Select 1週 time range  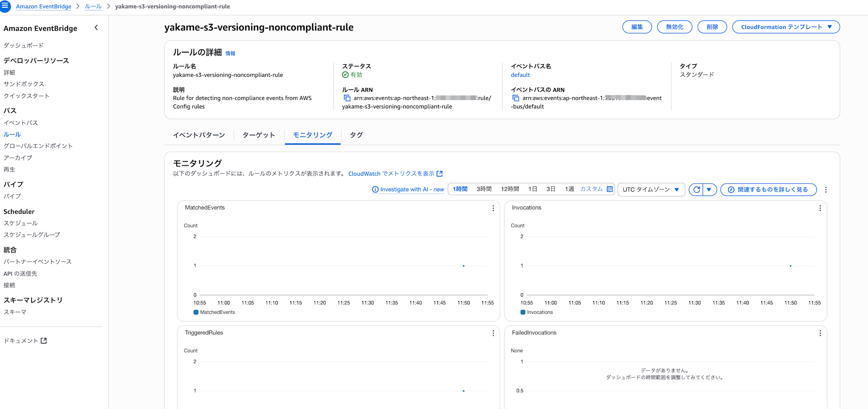[569, 189]
